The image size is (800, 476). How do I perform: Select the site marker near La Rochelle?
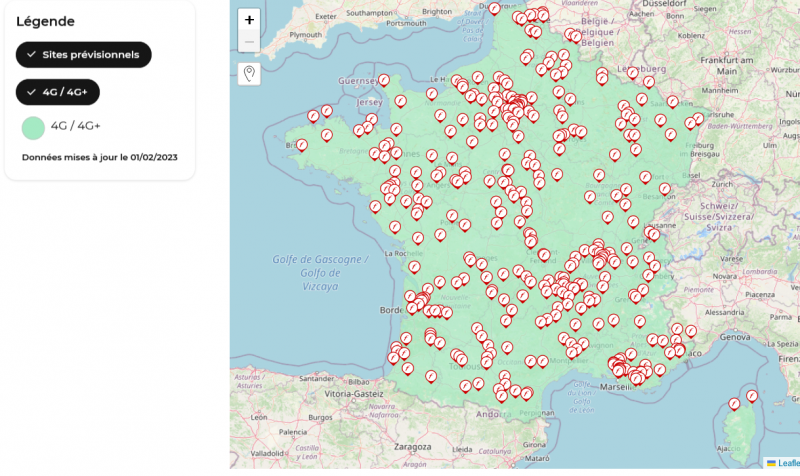414,266
